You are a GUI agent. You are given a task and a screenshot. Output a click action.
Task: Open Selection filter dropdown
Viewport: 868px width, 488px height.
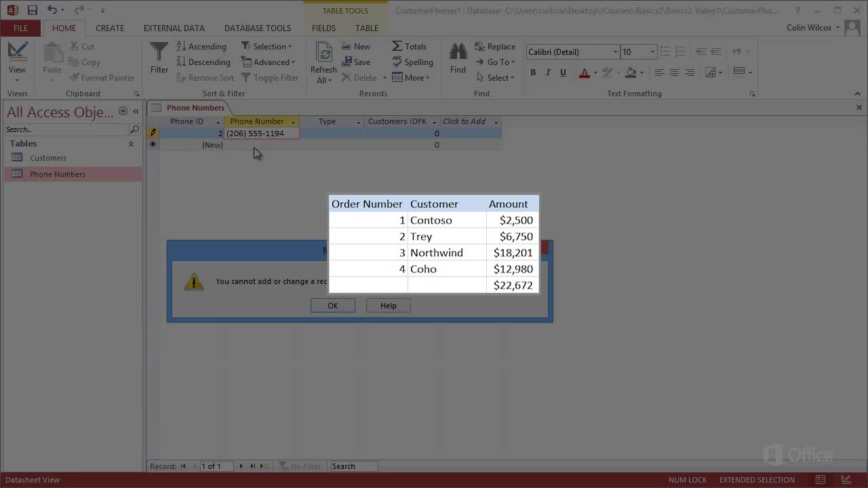[267, 47]
